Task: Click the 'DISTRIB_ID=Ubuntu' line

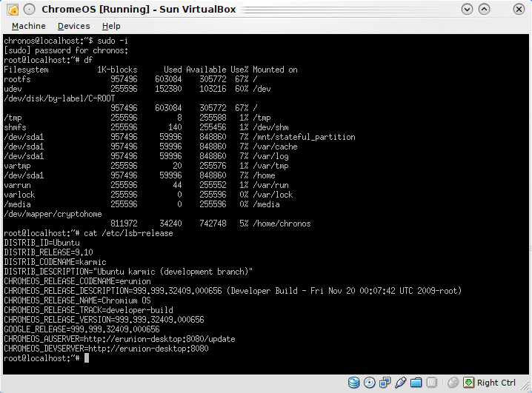Action: tap(41, 243)
